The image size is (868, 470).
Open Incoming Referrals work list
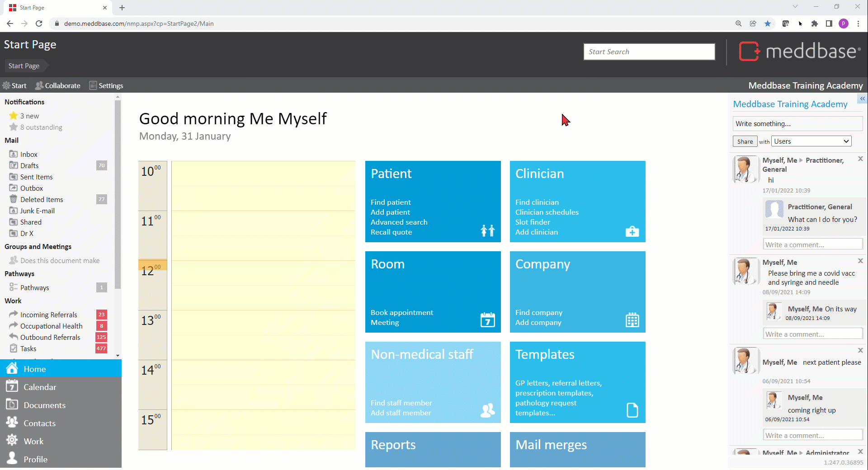48,315
